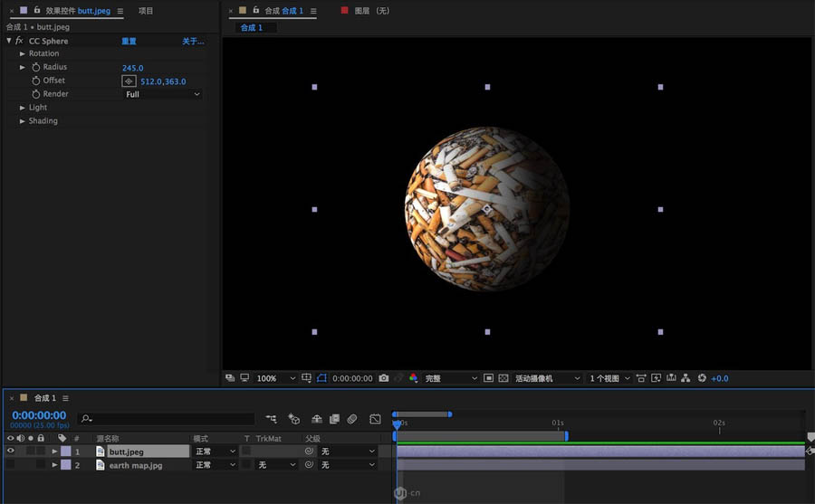Show the earth map.jpg layer visibility
Image resolution: width=815 pixels, height=504 pixels.
11,465
